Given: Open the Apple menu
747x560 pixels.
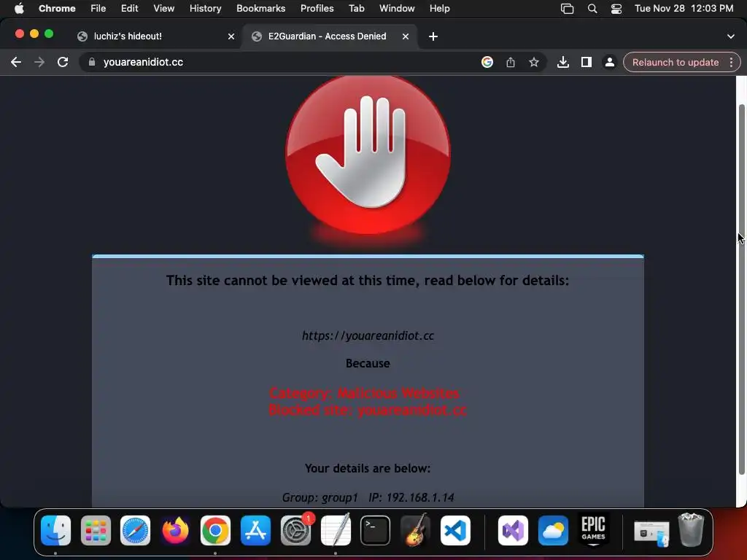Looking at the screenshot, I should pyautogui.click(x=19, y=9).
